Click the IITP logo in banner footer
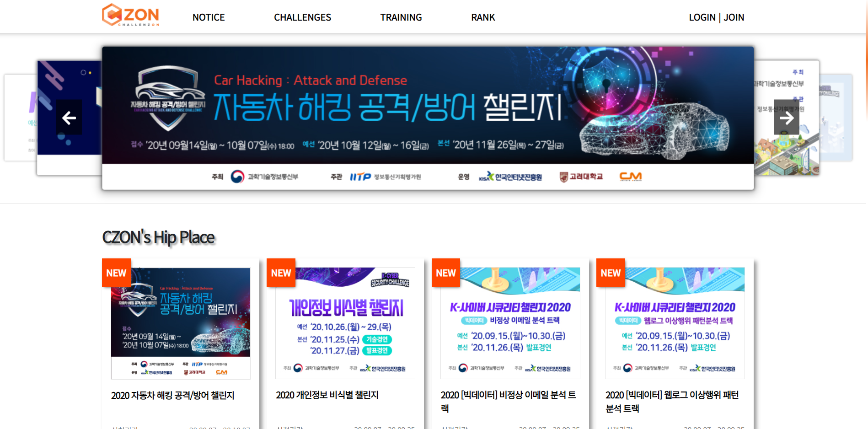Screen dimensions: 868x429 [x=385, y=177]
